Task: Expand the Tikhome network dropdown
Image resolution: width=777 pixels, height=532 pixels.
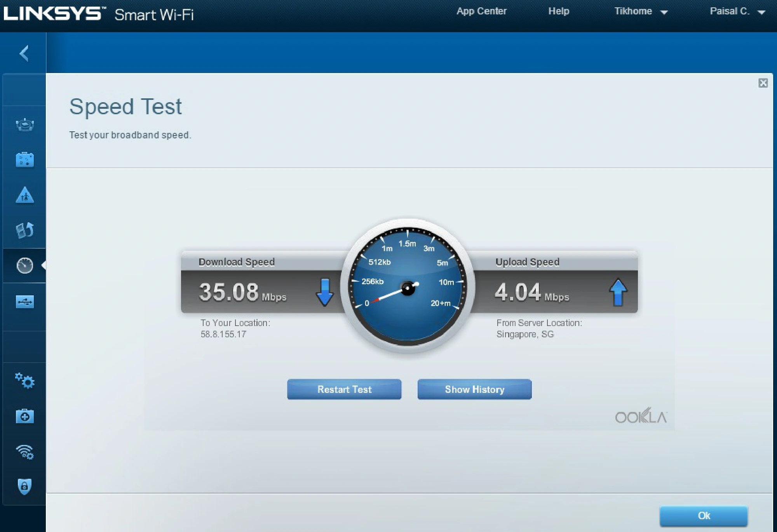Action: [641, 11]
